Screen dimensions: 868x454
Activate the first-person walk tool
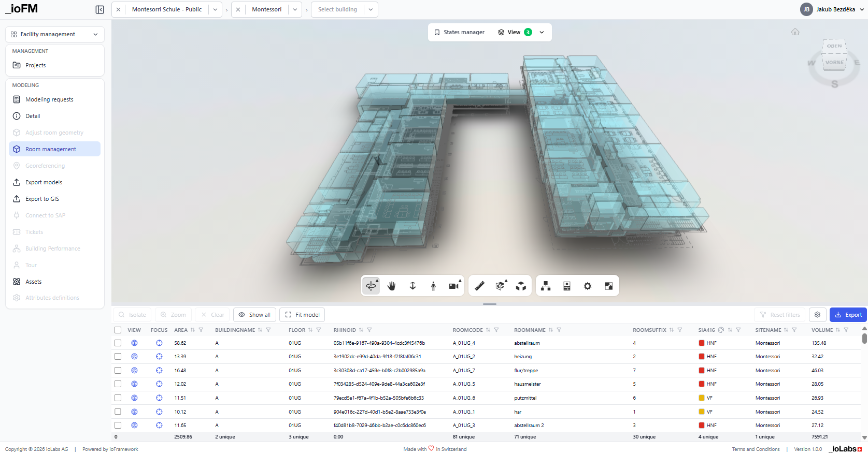[x=433, y=286]
